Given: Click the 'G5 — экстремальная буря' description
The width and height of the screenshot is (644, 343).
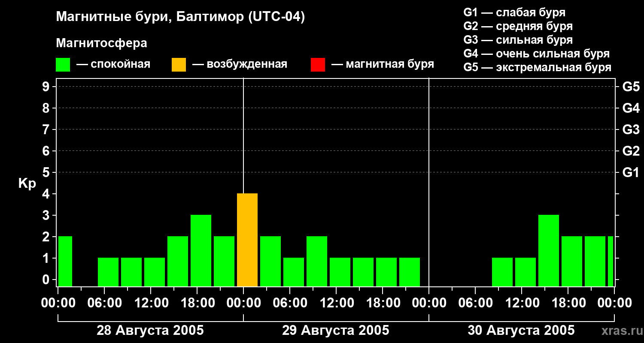Looking at the screenshot, I should [x=538, y=67].
